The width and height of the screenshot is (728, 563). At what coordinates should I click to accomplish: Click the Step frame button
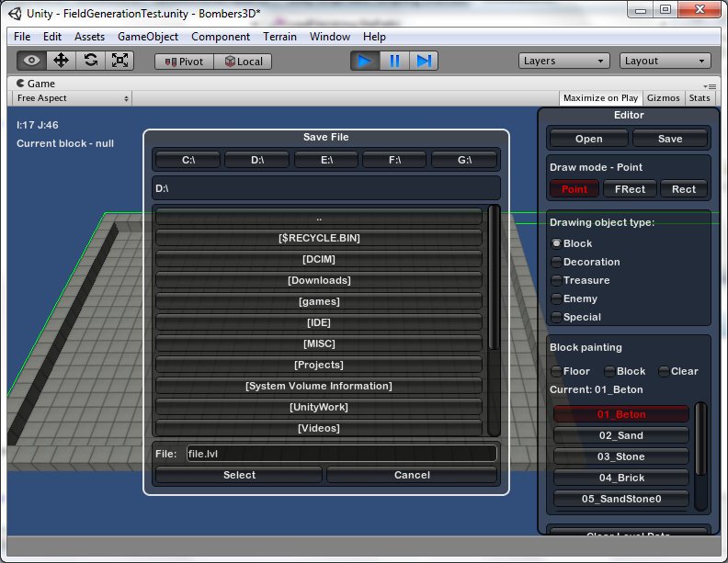click(x=423, y=61)
